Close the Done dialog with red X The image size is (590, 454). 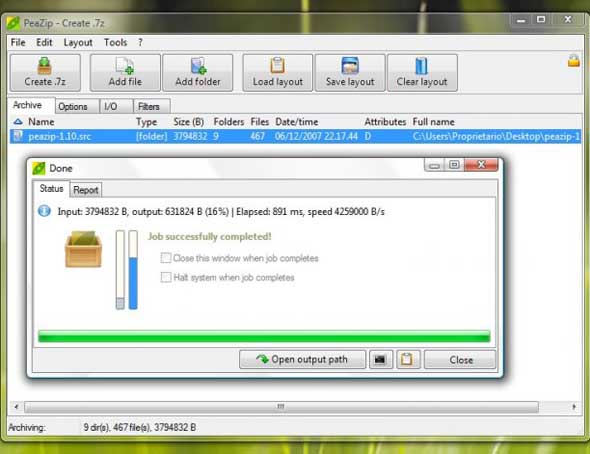click(x=481, y=165)
